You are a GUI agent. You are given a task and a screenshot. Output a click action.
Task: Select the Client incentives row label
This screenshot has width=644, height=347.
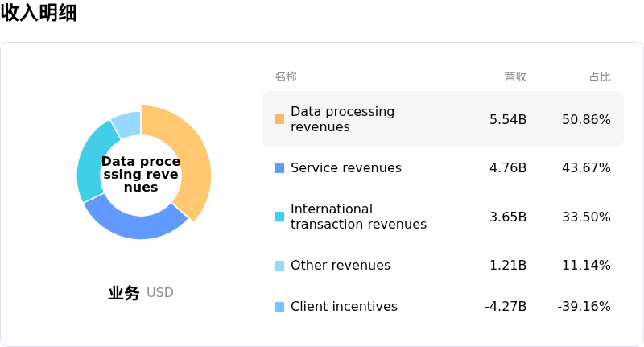click(344, 307)
